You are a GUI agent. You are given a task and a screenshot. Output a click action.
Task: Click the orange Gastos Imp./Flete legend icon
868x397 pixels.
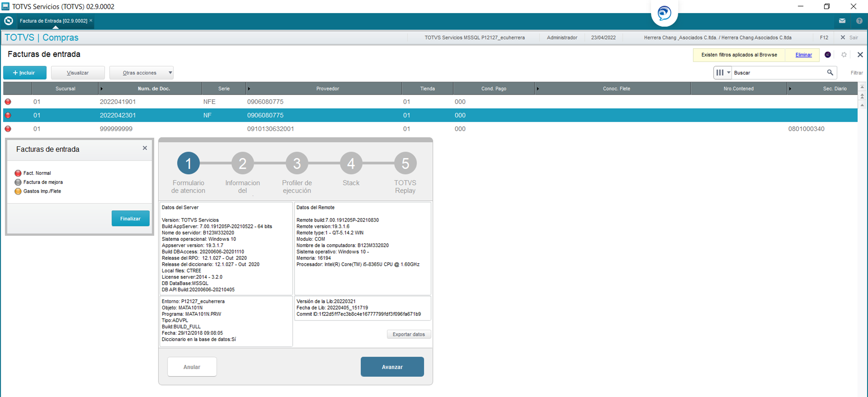[x=18, y=191]
